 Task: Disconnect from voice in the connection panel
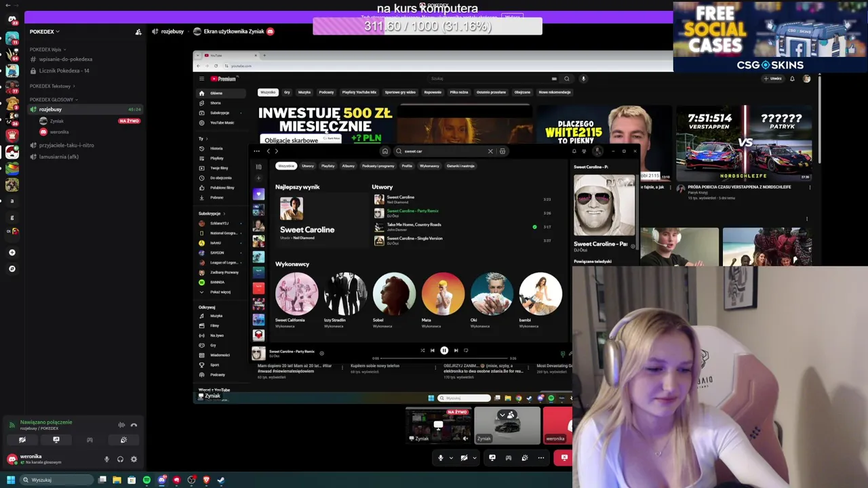pos(134,425)
